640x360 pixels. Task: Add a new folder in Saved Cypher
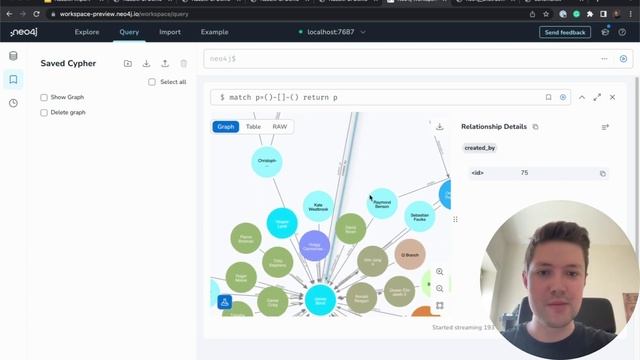pyautogui.click(x=128, y=63)
